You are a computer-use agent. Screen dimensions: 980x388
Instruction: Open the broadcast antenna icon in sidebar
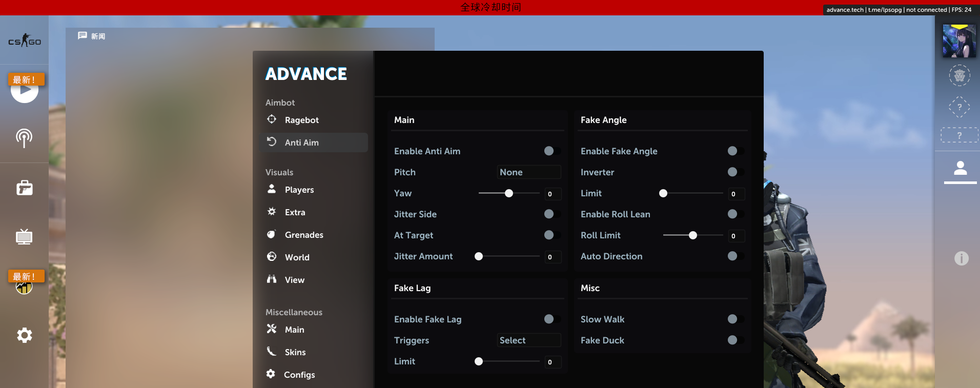24,137
